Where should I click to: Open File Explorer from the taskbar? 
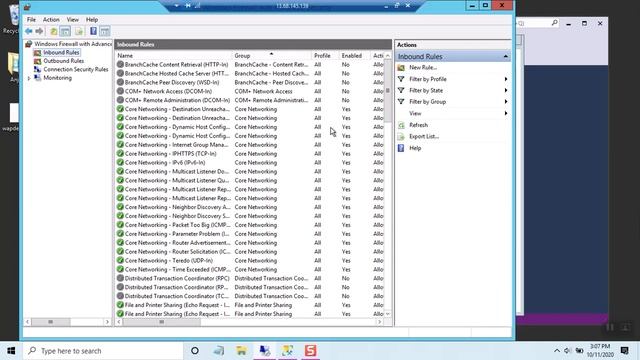coord(241,351)
